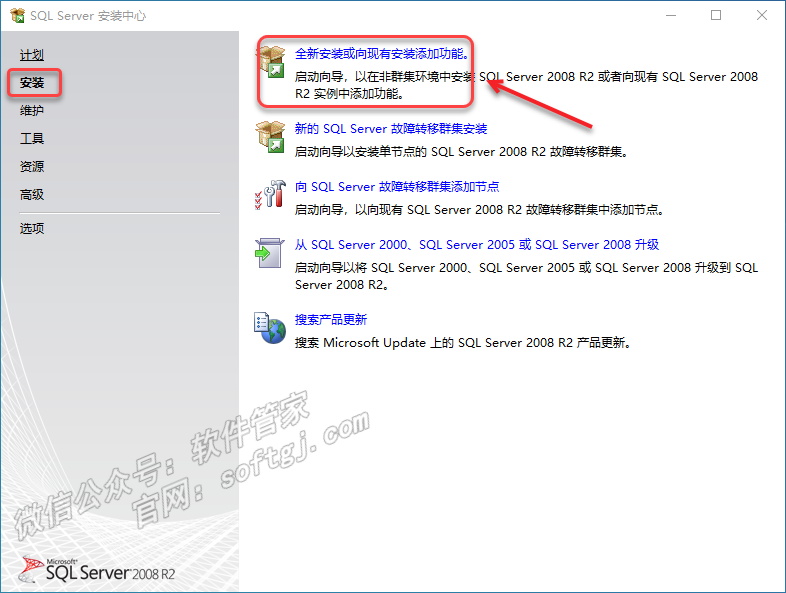Click the wrench tools icon for adding node

(x=271, y=194)
